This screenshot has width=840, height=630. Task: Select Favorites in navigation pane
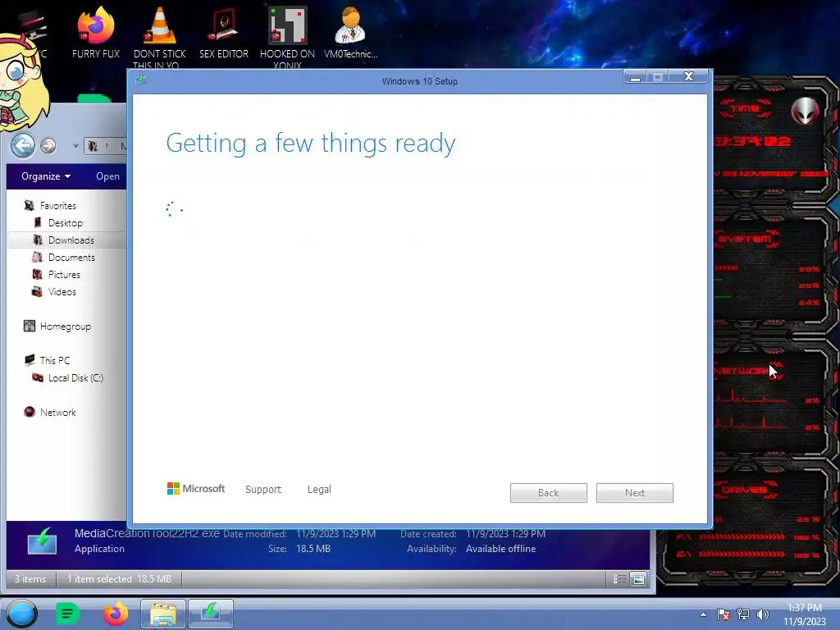(58, 206)
